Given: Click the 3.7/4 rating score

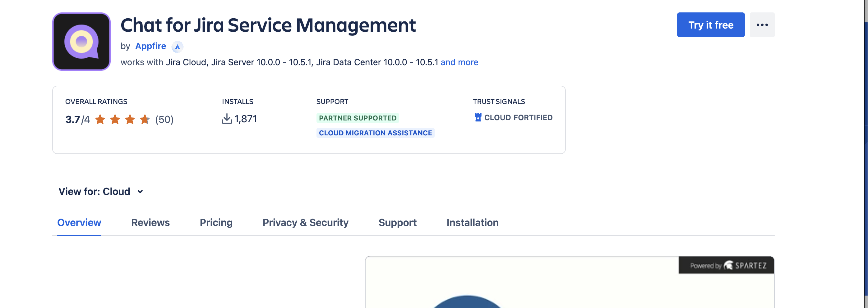Looking at the screenshot, I should click(x=77, y=120).
